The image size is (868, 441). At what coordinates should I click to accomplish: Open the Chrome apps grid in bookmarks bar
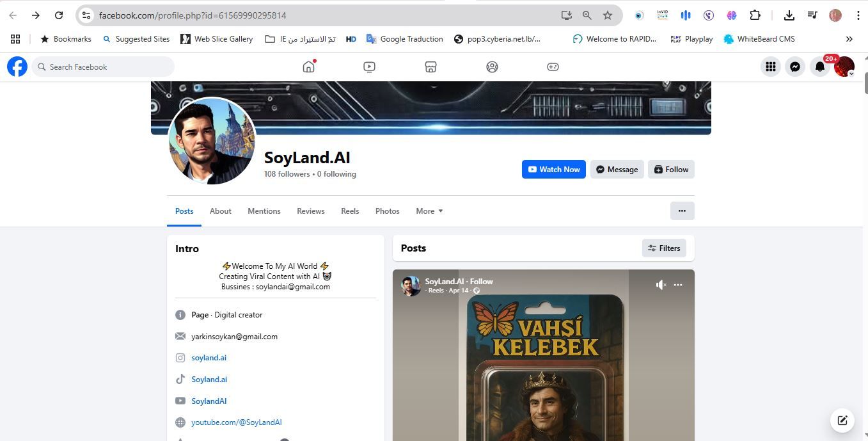pyautogui.click(x=15, y=39)
